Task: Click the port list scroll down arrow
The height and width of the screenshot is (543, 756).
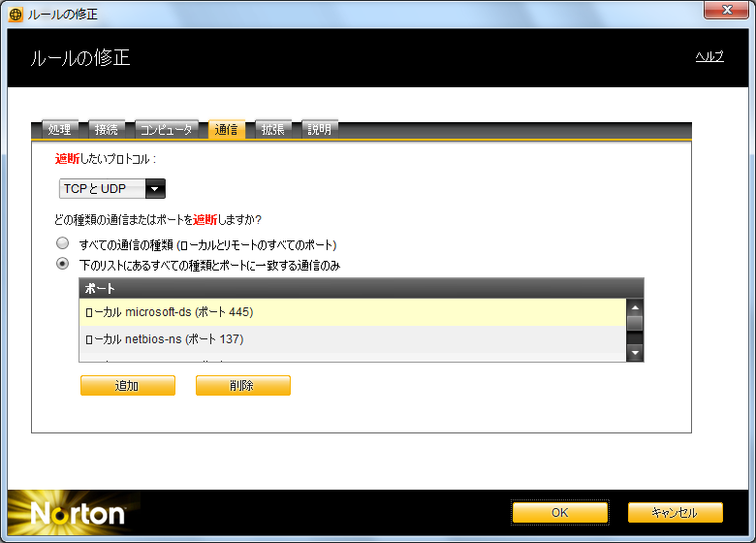Action: click(635, 353)
